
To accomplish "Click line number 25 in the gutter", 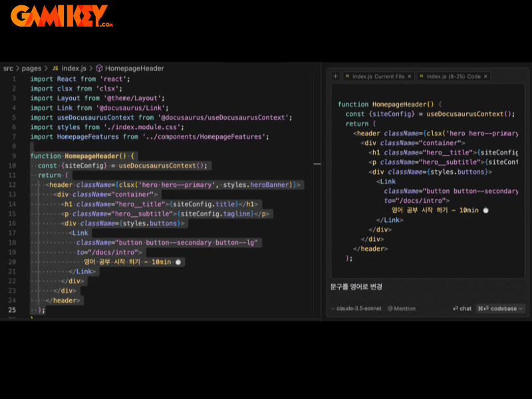I will (x=12, y=310).
